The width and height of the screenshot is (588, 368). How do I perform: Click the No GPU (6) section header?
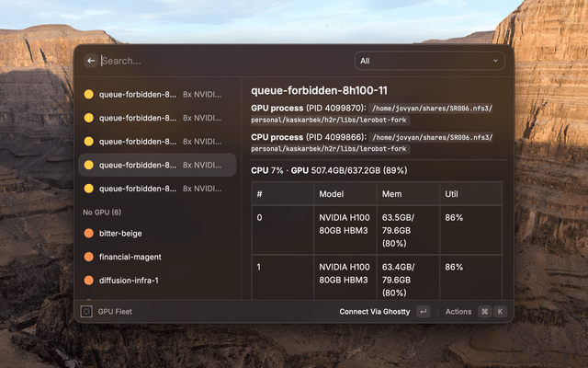[x=102, y=212]
